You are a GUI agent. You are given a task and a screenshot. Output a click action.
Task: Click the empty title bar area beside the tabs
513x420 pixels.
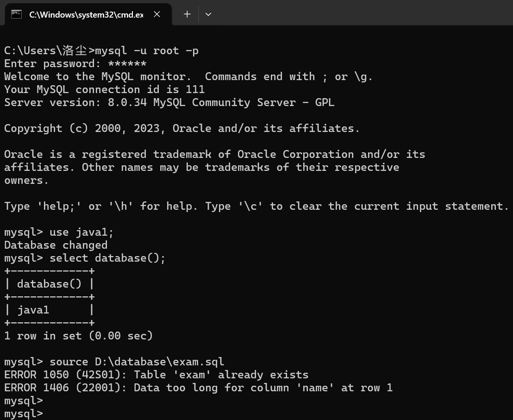tap(360, 13)
